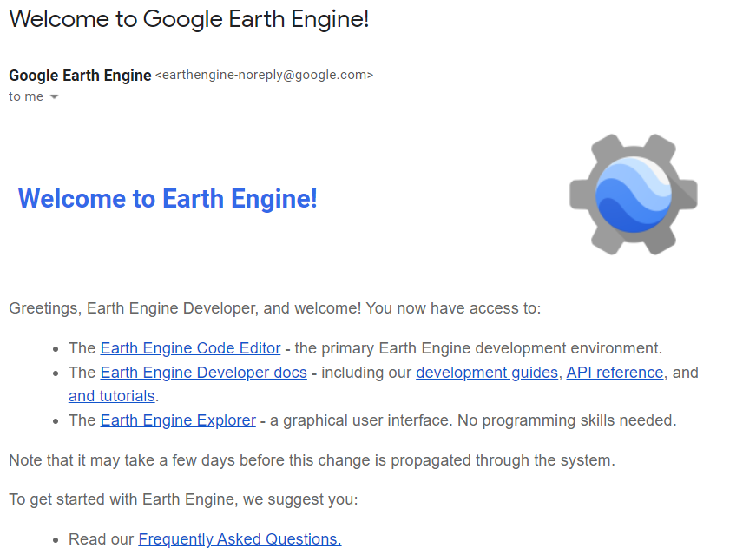Open the Earth Engine Code Editor link
The height and width of the screenshot is (555, 756).
(x=190, y=348)
